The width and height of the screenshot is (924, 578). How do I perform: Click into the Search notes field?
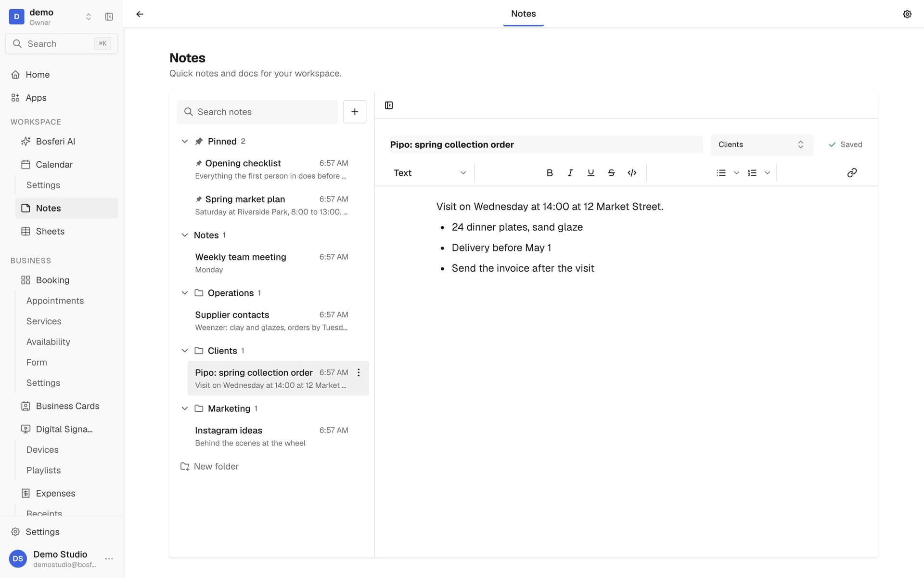click(x=257, y=112)
